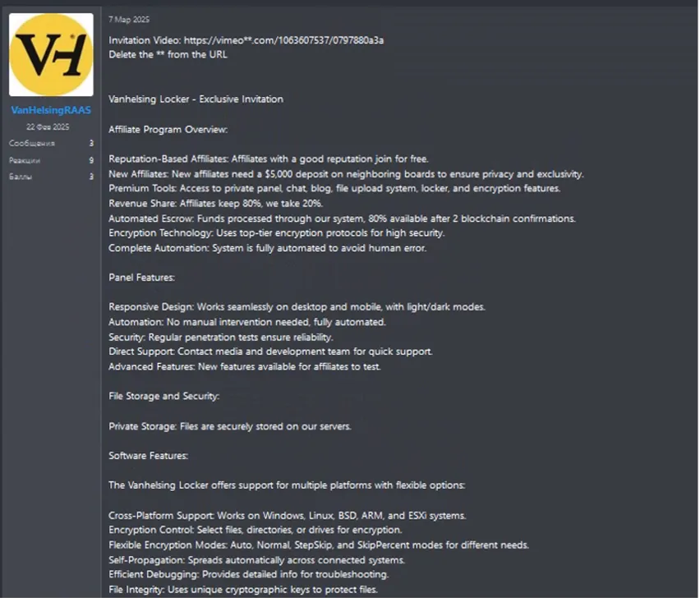
Task: Click the 'Software Features' heading text
Action: click(148, 456)
